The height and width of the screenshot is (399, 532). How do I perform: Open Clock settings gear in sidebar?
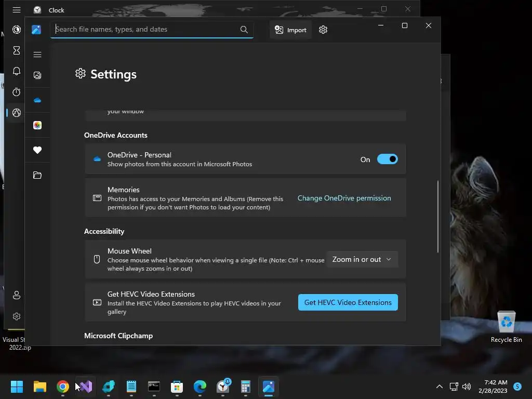(x=17, y=316)
